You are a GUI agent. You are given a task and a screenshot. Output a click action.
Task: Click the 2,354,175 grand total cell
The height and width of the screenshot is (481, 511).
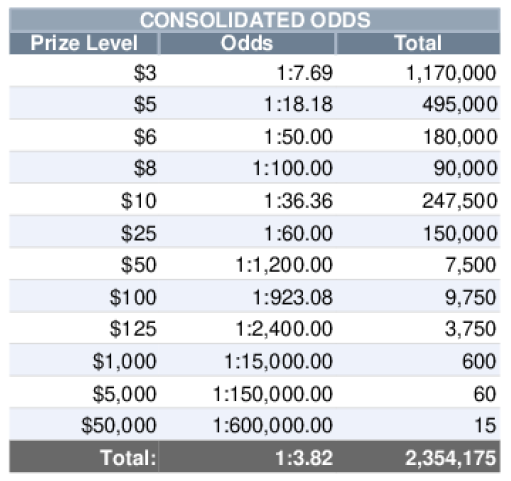[x=418, y=457]
